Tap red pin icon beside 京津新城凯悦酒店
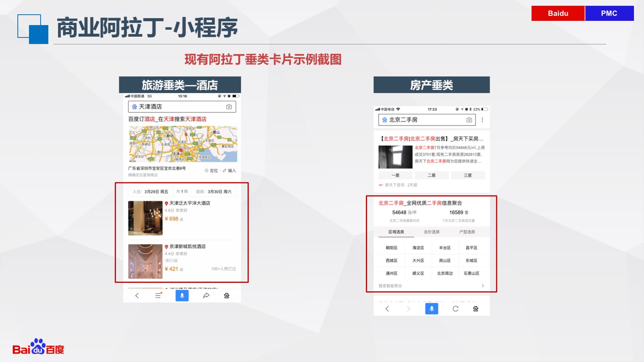Screen dimensions: 644x362 coord(166,246)
